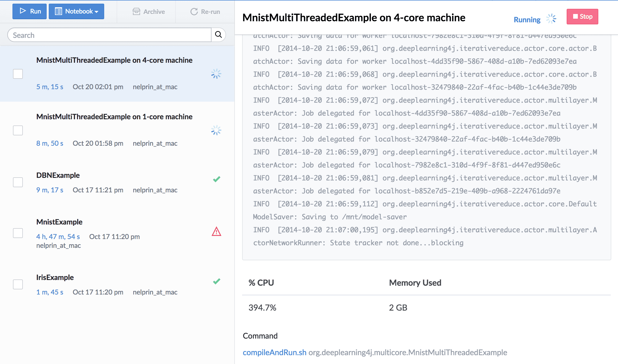
Task: Click the Oct 20 02:01 pm timestamp
Action: (98, 87)
